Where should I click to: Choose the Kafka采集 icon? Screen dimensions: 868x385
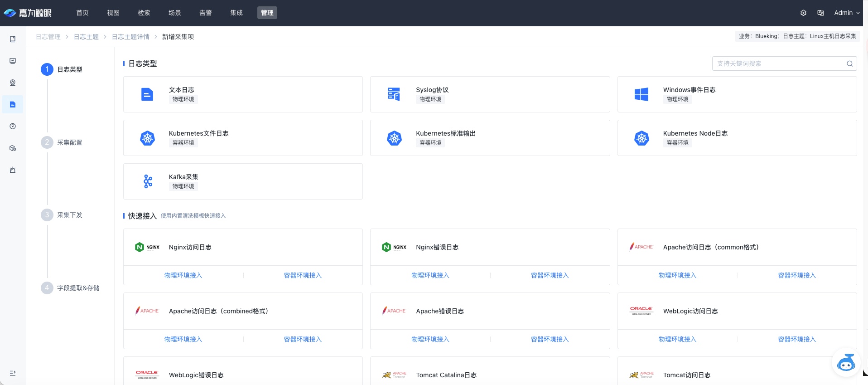148,181
